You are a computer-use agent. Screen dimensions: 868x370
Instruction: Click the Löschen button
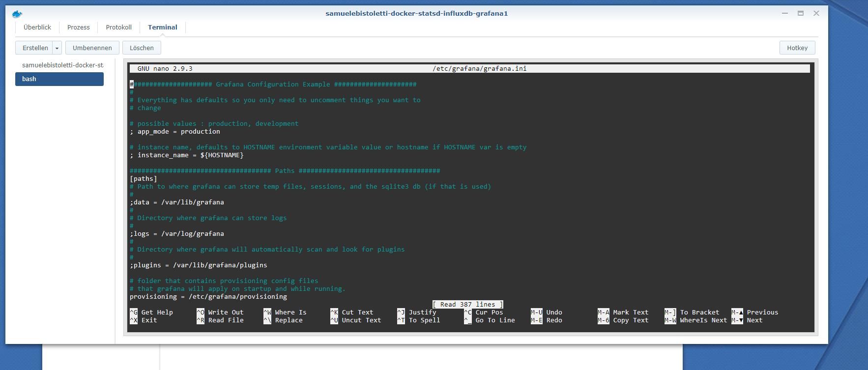(142, 48)
